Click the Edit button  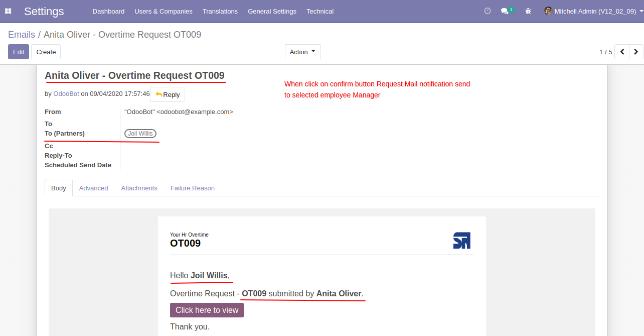coord(19,52)
